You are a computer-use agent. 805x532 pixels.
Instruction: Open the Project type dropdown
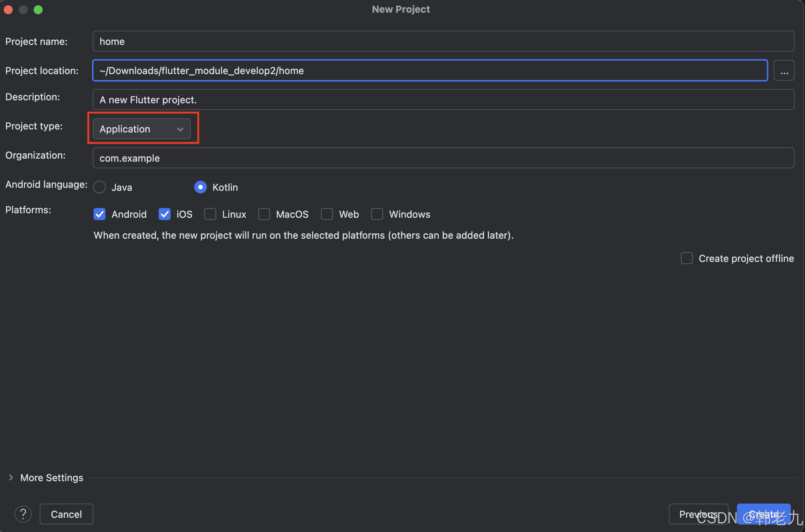(x=141, y=129)
